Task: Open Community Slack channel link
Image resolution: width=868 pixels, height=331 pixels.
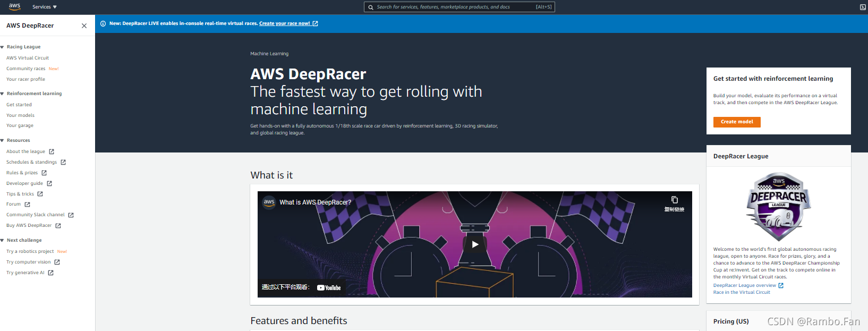Action: coord(36,215)
